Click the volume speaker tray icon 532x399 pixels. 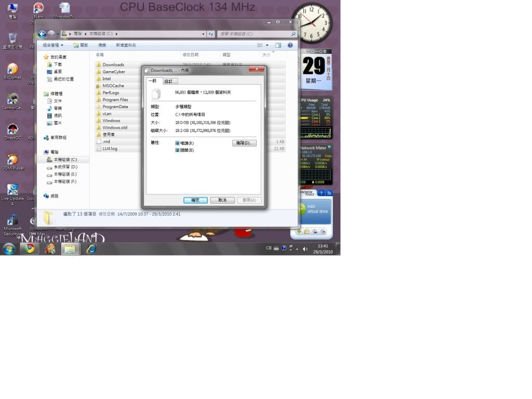305,249
